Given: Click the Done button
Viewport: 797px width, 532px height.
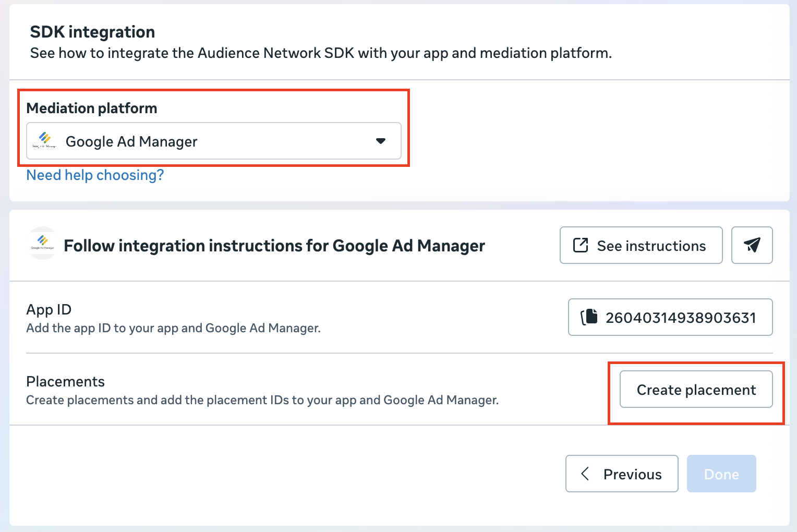Looking at the screenshot, I should click(x=721, y=474).
